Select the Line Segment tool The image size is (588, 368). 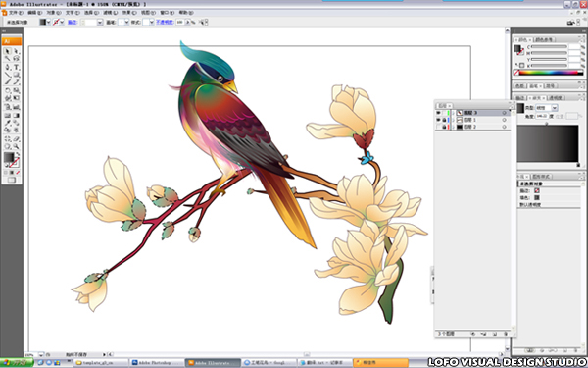[x=7, y=75]
